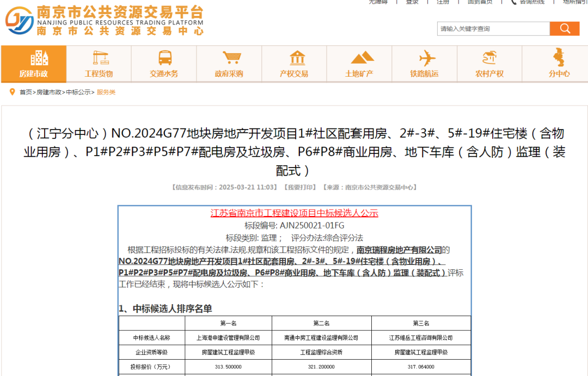Image resolution: width=588 pixels, height=376 pixels.
Task: Click the underlined project name in notice body
Action: tap(283, 267)
